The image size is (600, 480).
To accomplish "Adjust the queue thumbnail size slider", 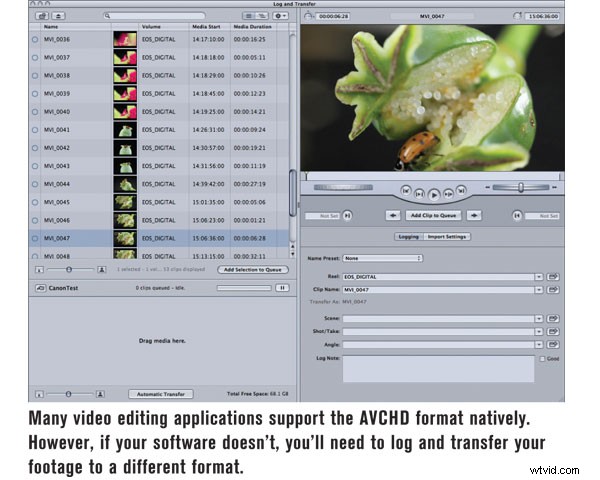I will (68, 394).
